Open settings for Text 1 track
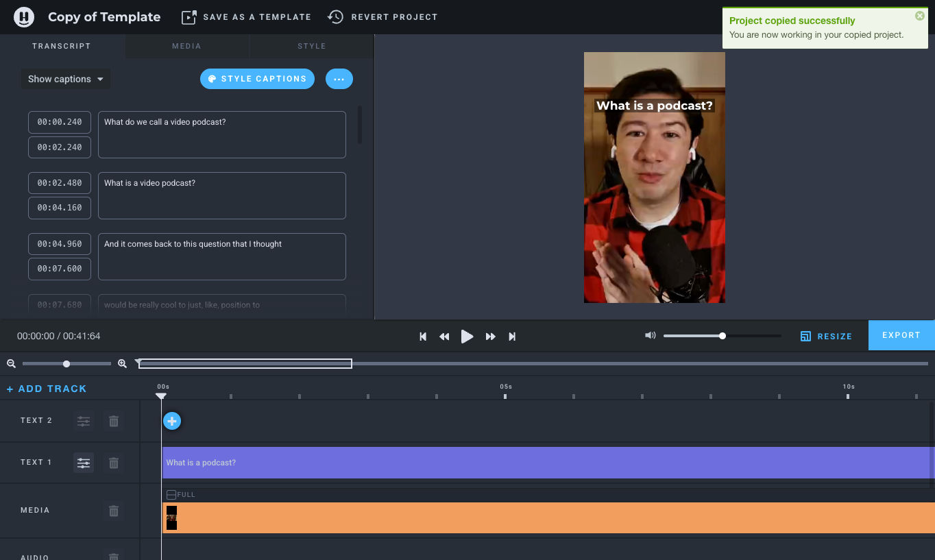 click(x=84, y=463)
